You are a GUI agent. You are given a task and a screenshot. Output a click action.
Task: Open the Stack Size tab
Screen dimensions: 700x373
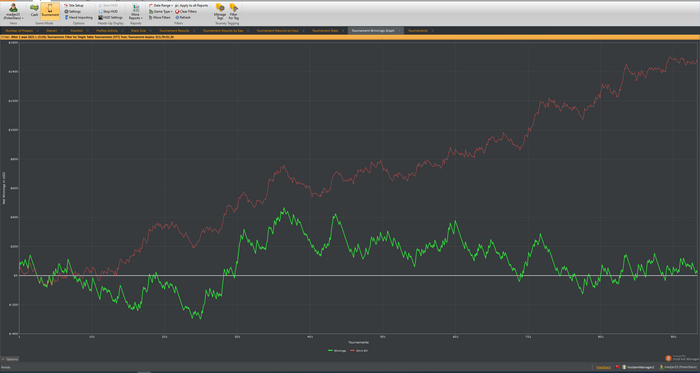[138, 31]
